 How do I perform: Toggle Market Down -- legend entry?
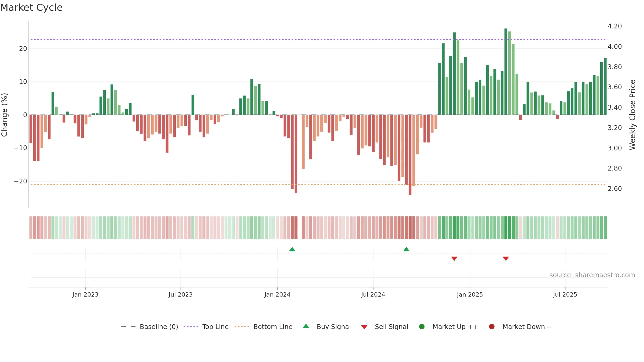click(520, 327)
